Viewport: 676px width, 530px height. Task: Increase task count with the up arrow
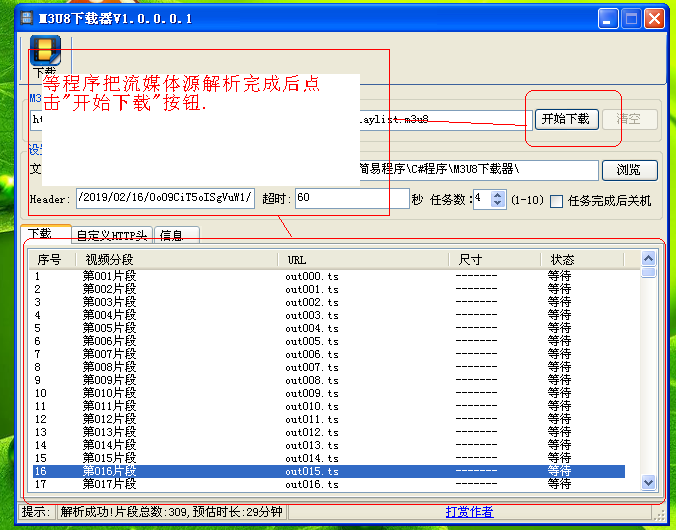(x=499, y=194)
